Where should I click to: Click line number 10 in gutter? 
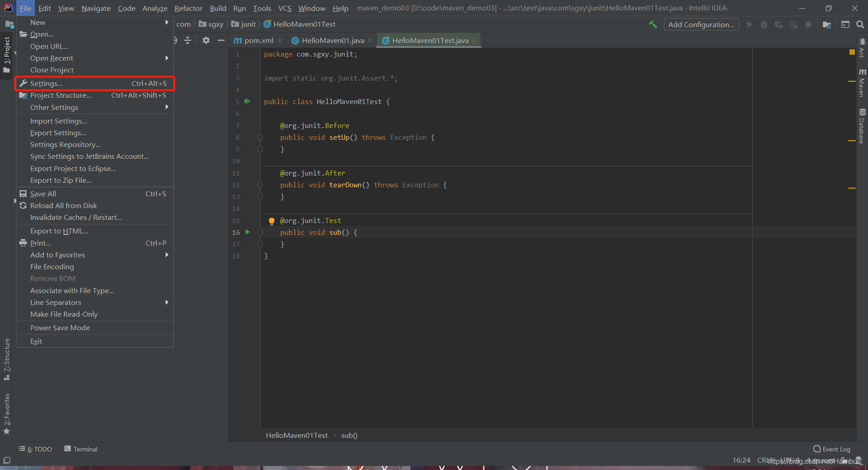tap(236, 161)
